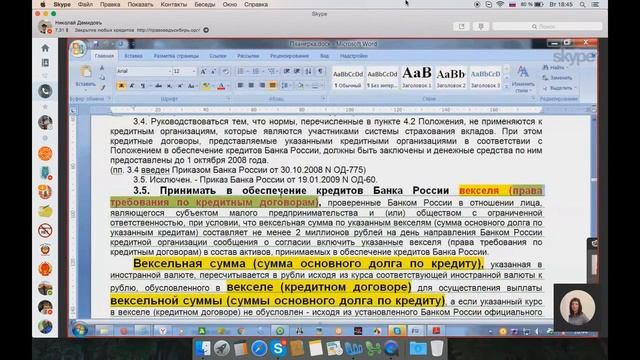
Task: Switch to the Рассылки ribbon tab
Action: coord(248,56)
